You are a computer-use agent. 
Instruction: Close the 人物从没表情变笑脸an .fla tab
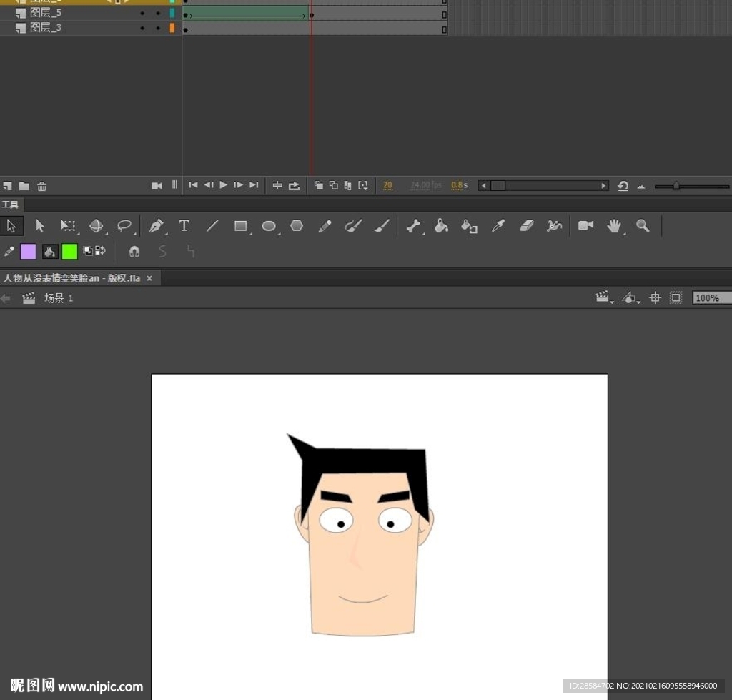point(149,278)
